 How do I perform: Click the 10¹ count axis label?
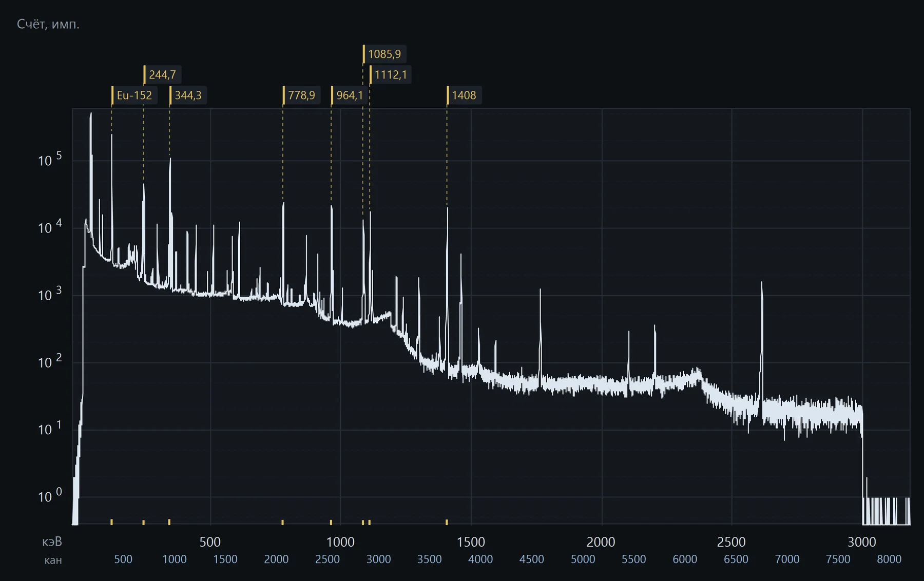[x=50, y=429]
